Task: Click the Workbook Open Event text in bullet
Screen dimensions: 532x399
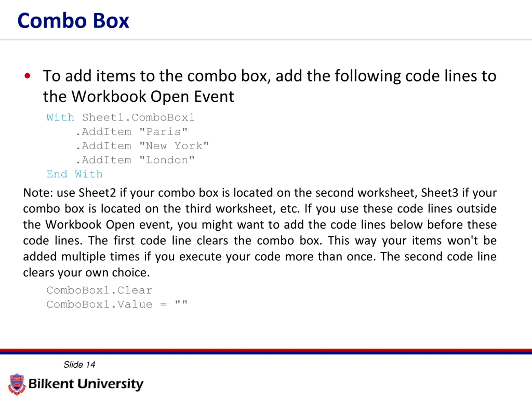Action: pos(153,97)
